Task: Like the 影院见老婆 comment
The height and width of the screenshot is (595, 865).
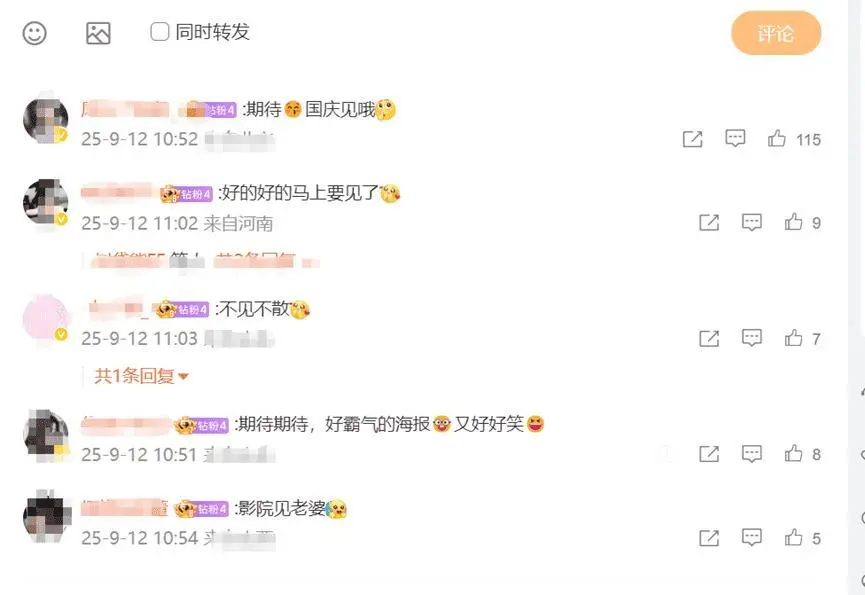Action: pyautogui.click(x=793, y=537)
